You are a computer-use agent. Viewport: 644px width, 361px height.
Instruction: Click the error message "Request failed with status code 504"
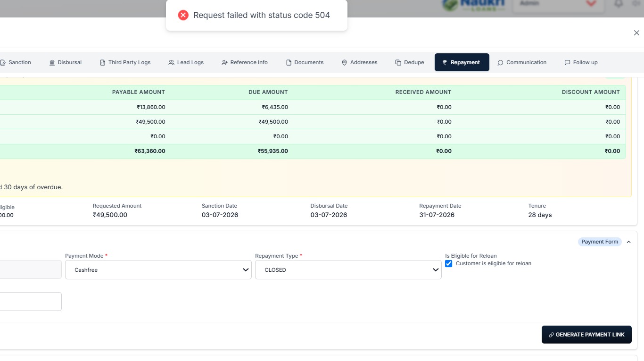pyautogui.click(x=262, y=15)
